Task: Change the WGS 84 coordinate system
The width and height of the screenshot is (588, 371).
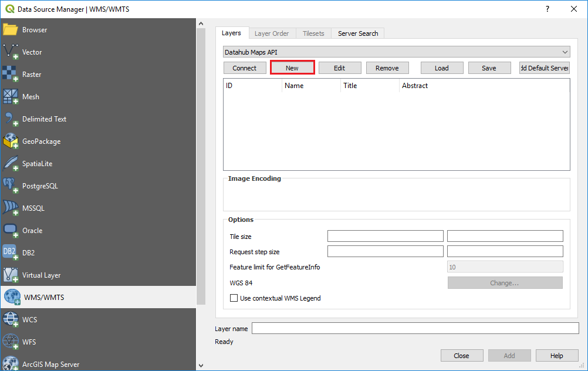Action: (x=505, y=283)
